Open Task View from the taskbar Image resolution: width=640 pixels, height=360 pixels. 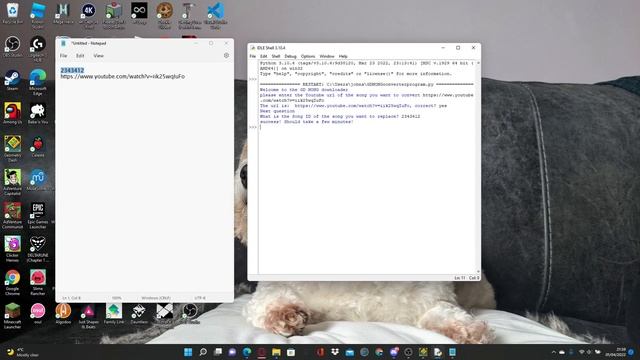coord(218,352)
